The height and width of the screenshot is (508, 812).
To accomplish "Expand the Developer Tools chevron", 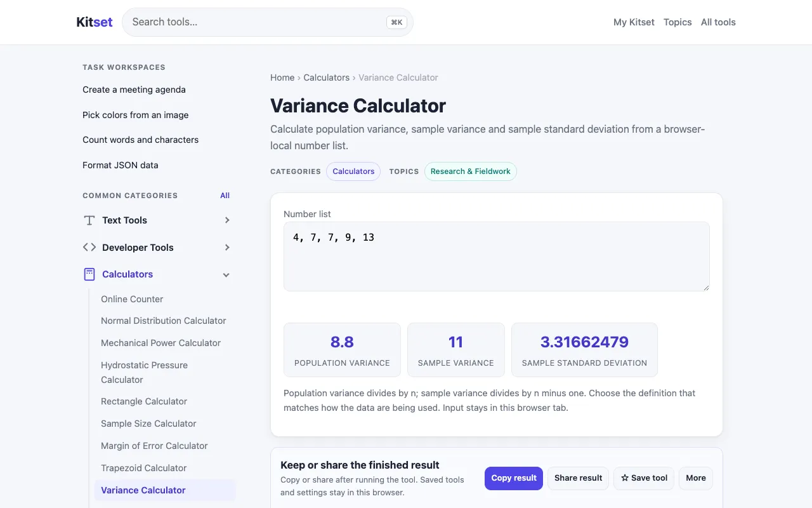I will [227, 248].
